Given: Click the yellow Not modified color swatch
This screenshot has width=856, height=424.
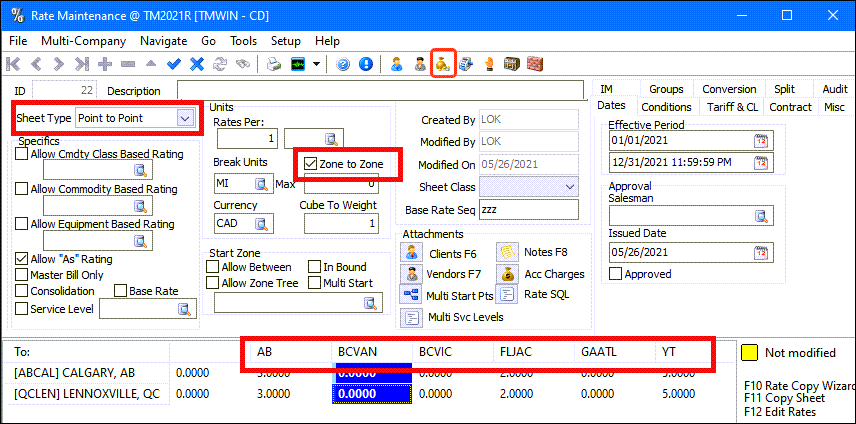Looking at the screenshot, I should 746,352.
